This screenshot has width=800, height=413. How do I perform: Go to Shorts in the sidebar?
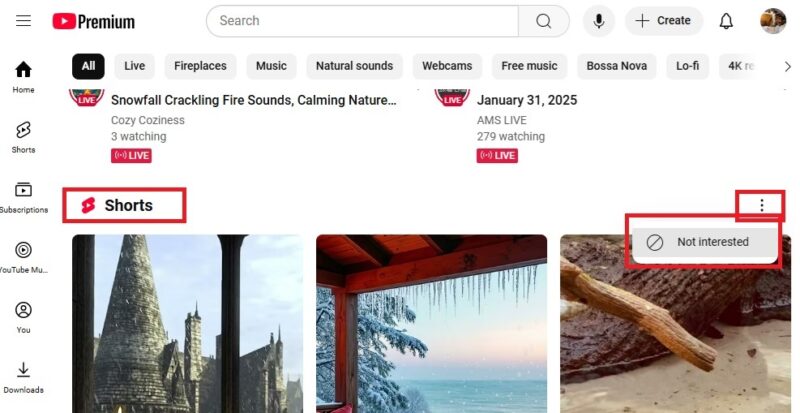point(23,137)
